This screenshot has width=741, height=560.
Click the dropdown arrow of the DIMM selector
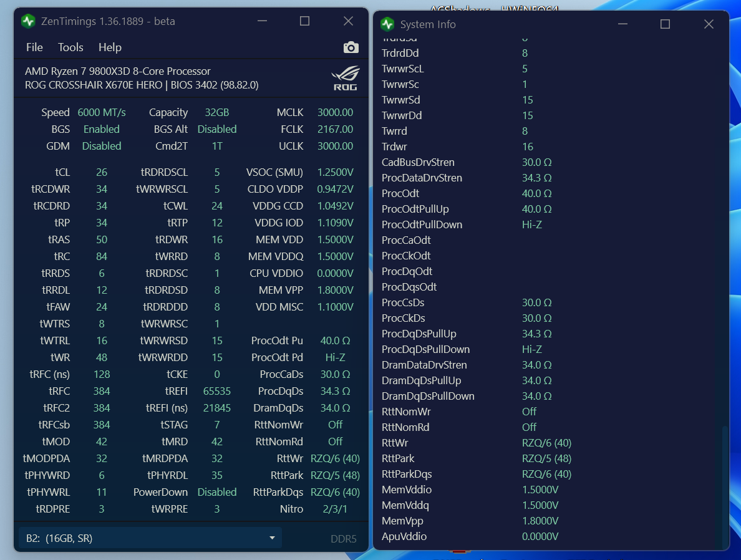(x=272, y=538)
